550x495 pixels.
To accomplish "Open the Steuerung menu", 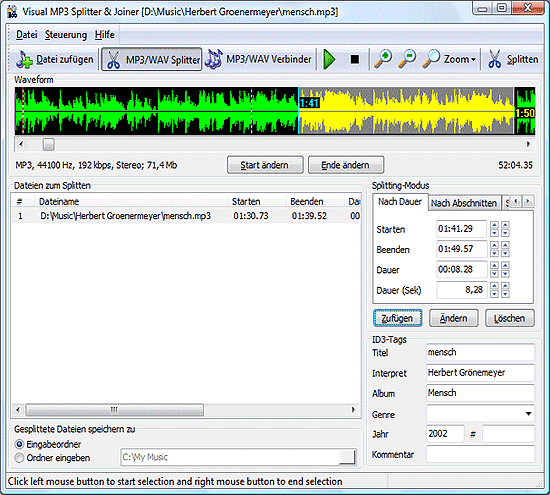I will pos(66,35).
